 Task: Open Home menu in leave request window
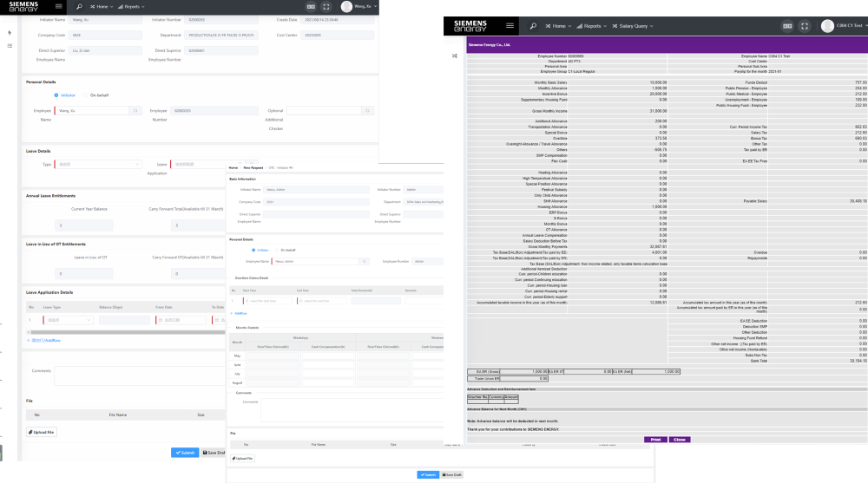(102, 7)
